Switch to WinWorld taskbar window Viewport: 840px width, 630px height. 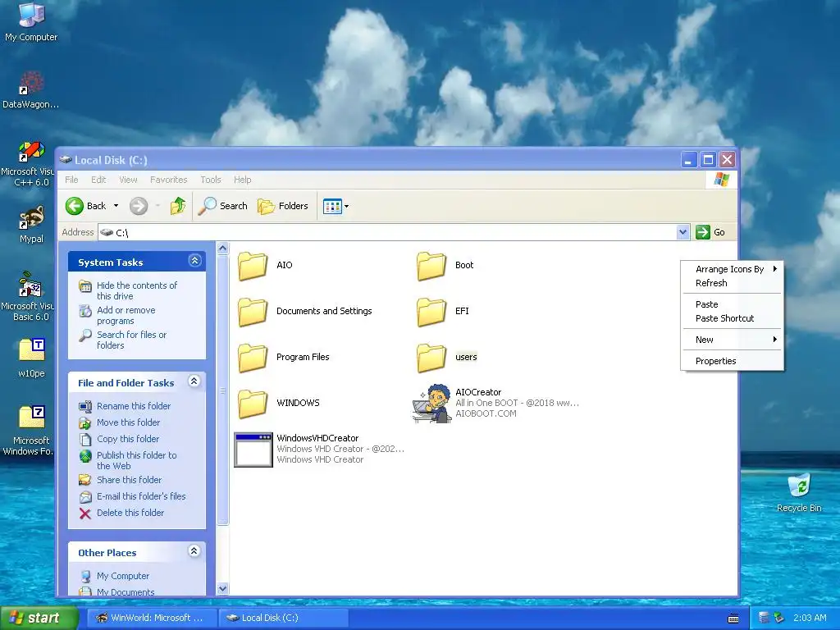[x=152, y=618]
